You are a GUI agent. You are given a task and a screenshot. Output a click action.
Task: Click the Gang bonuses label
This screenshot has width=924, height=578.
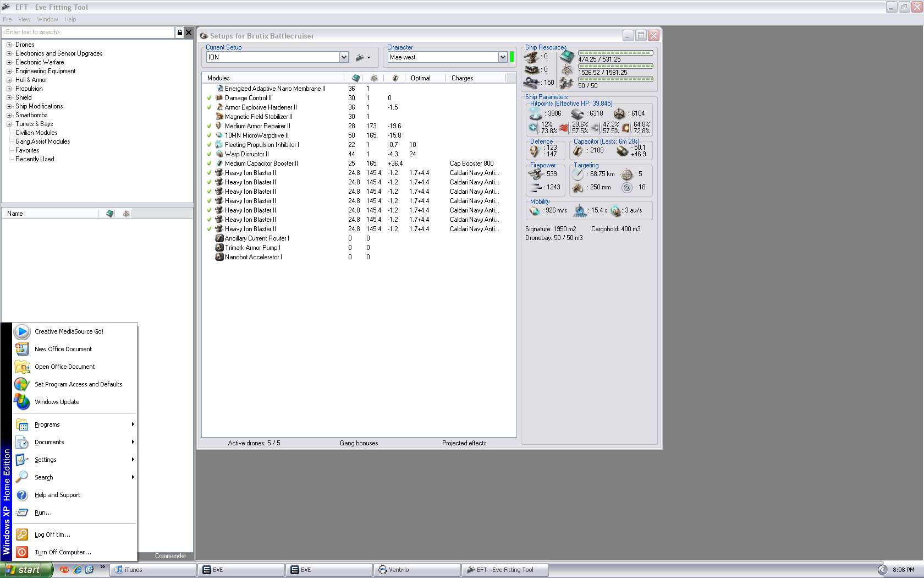coord(359,443)
